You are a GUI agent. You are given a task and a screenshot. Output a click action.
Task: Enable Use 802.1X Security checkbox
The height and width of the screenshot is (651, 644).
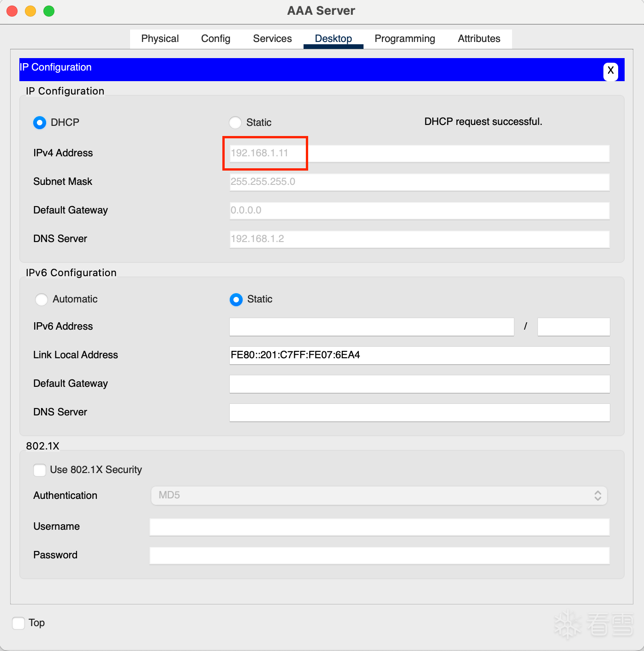click(40, 470)
